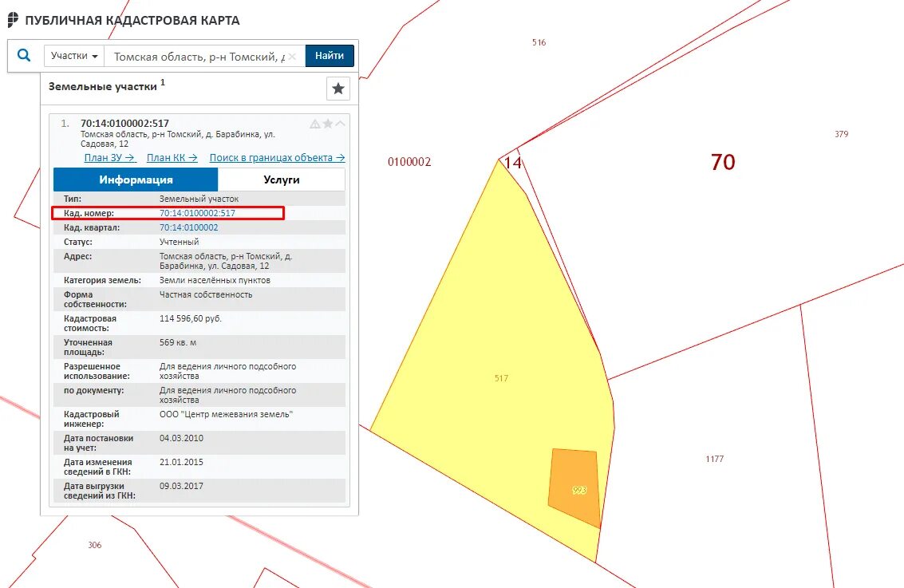904x588 pixels.
Task: Open the План ЗУ link
Action: pos(110,157)
